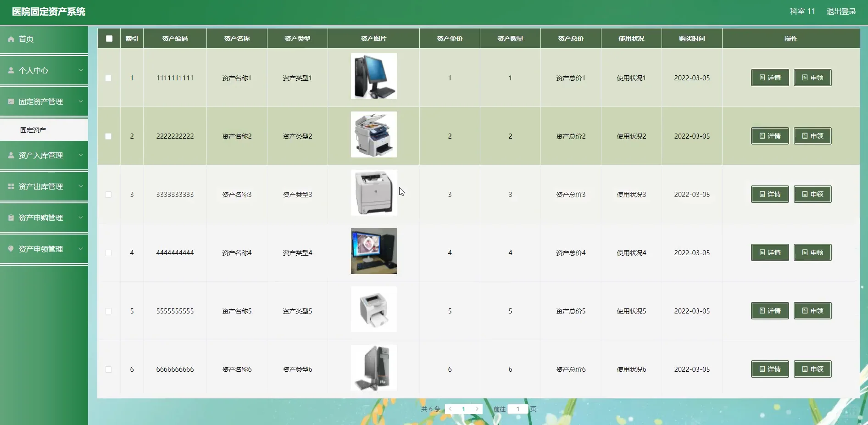Click the 科室 11 user label

coord(802,11)
